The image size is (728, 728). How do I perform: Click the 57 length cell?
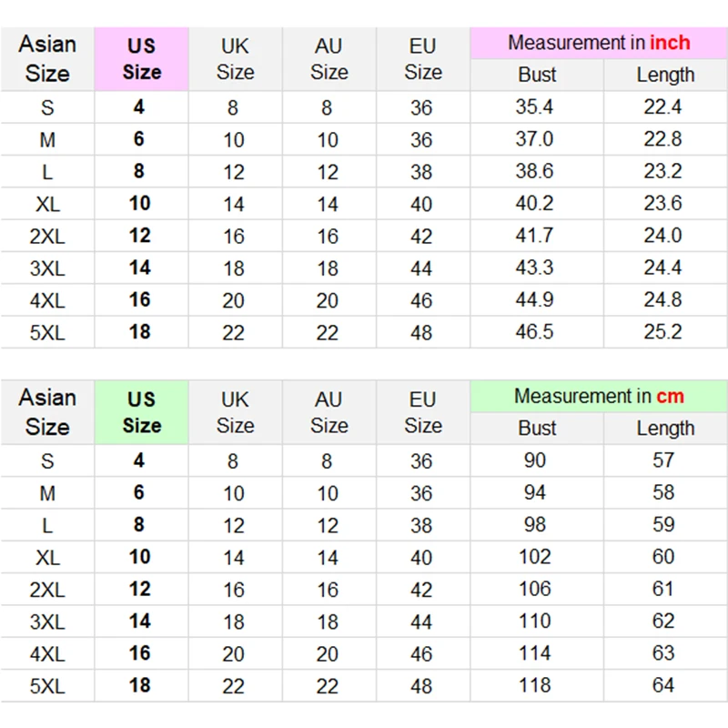(663, 460)
